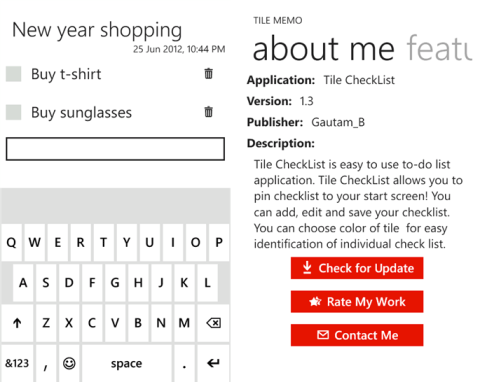Viewport: 480px width, 382px height.
Task: Delete the Buy sunglasses item
Action: tap(208, 112)
